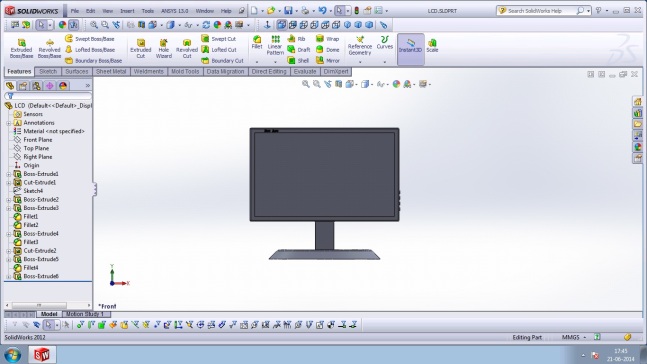The width and height of the screenshot is (647, 364).
Task: Open the Tools menu
Action: (x=148, y=11)
